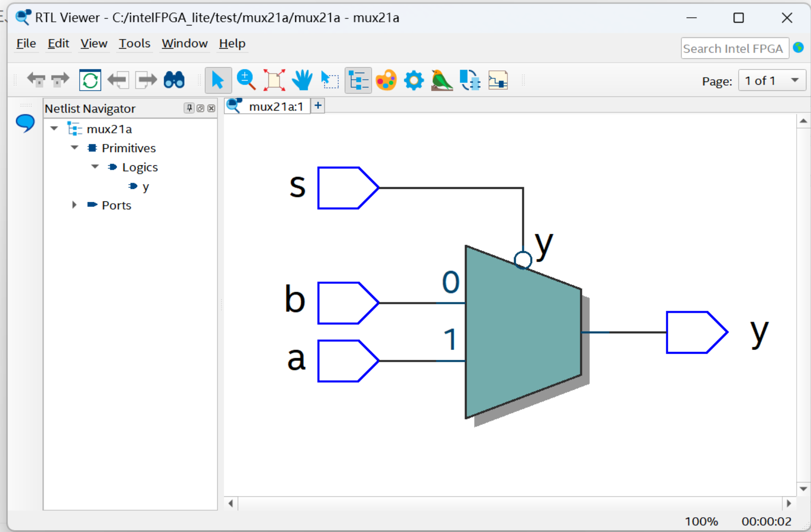Viewport: 811px width, 532px height.
Task: Minimize the RTL Viewer window
Action: click(691, 18)
